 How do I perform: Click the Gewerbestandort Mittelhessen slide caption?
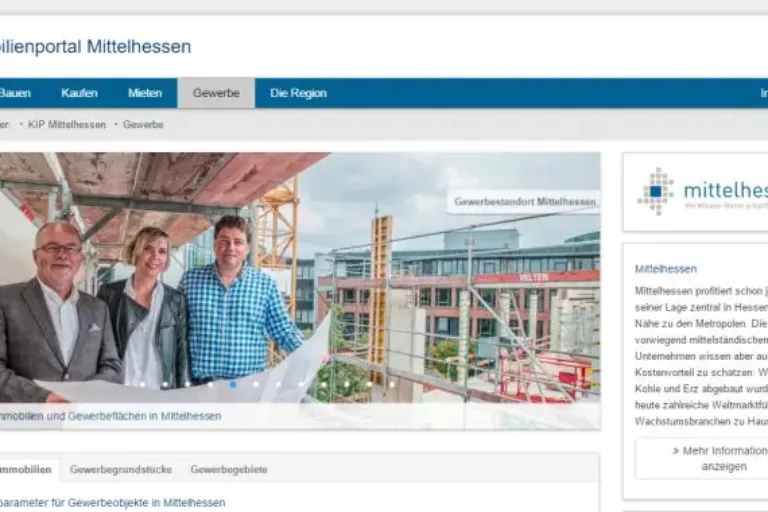click(x=525, y=201)
